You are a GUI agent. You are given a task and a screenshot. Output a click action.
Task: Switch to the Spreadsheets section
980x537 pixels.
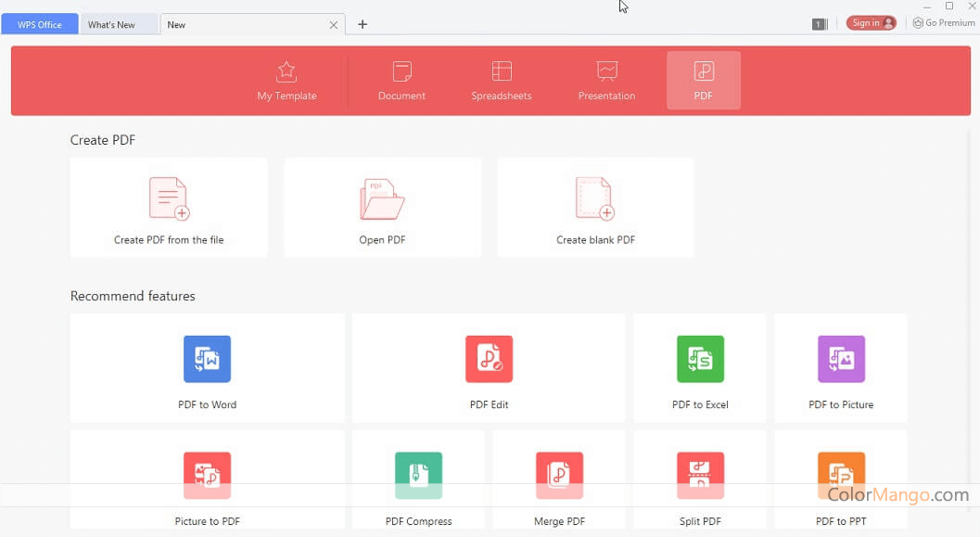point(501,82)
